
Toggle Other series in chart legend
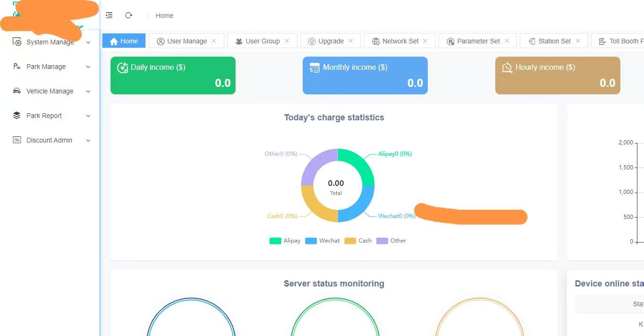coord(391,241)
